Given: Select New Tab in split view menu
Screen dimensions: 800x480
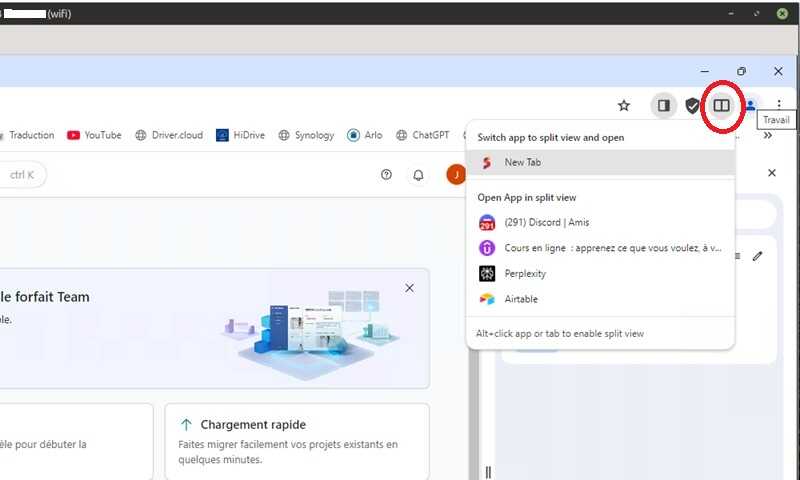Looking at the screenshot, I should pos(601,162).
